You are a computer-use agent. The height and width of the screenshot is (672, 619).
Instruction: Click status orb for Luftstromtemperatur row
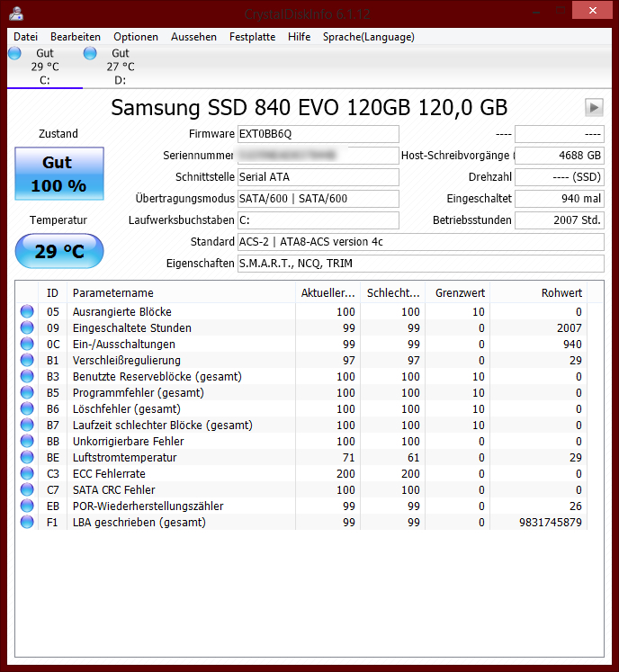coord(27,458)
